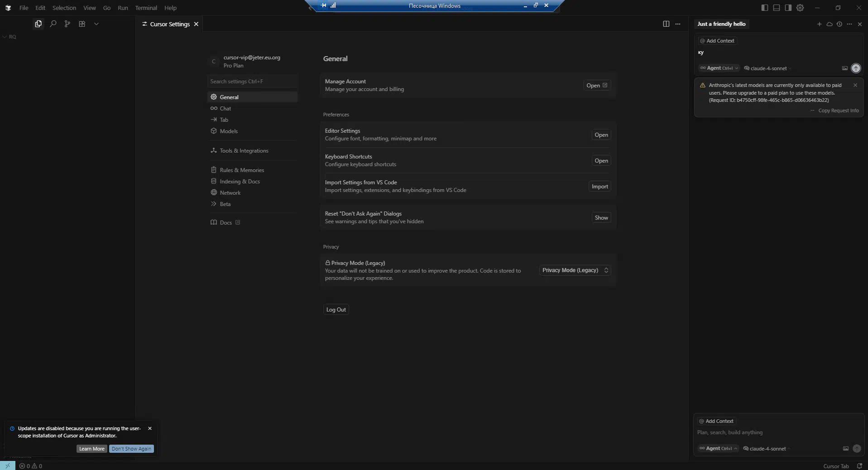This screenshot has height=470, width=868.
Task: Open Tools & Integrations settings
Action: [252, 151]
